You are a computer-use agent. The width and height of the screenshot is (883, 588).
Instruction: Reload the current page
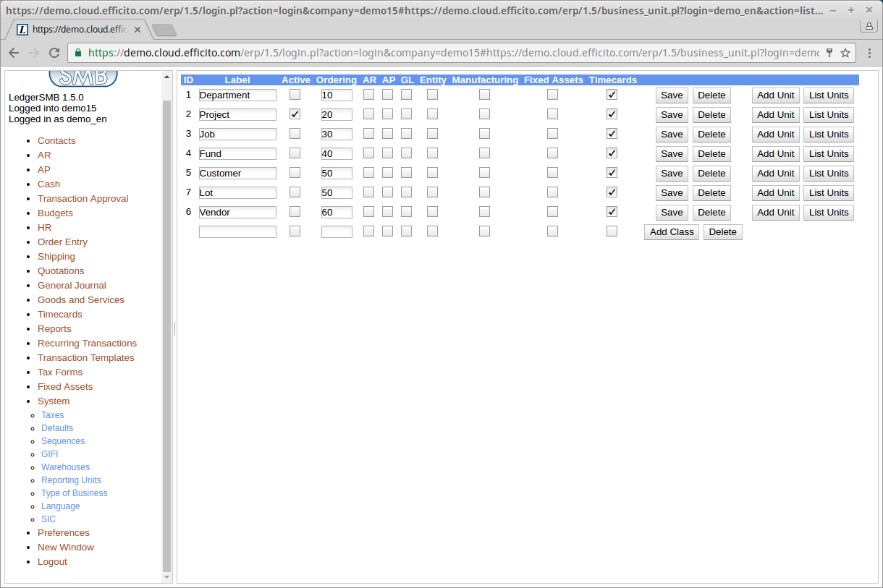coord(54,53)
